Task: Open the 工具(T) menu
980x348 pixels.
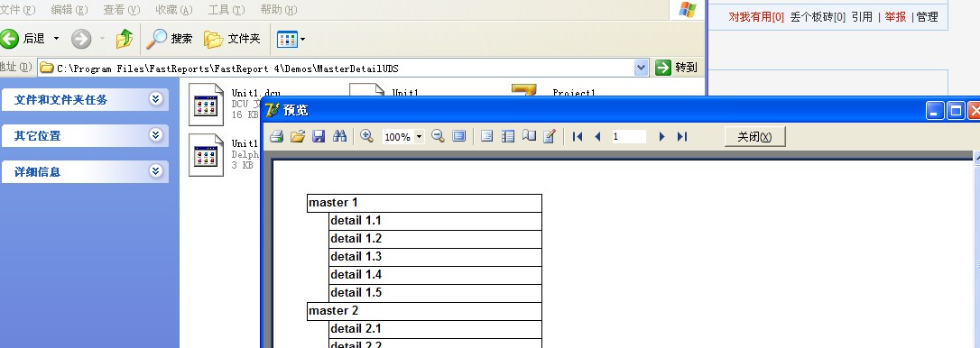Action: point(227,9)
